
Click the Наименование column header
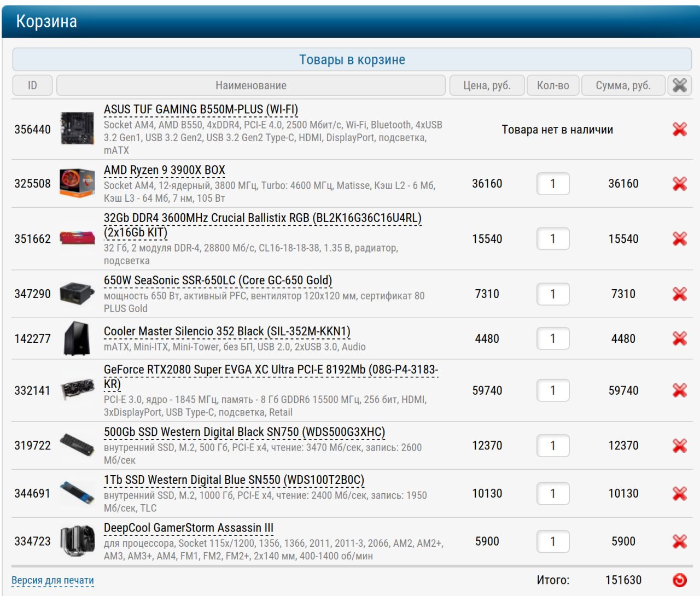[x=251, y=85]
